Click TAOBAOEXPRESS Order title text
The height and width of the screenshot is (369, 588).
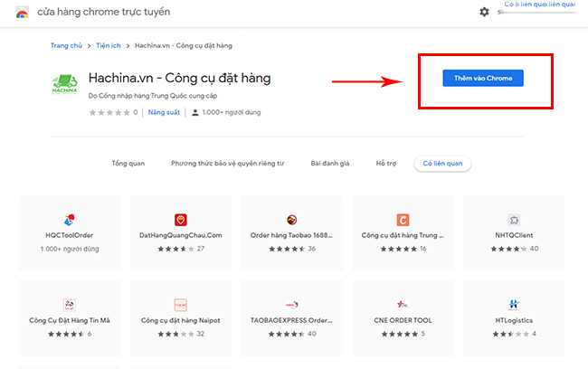click(x=291, y=321)
